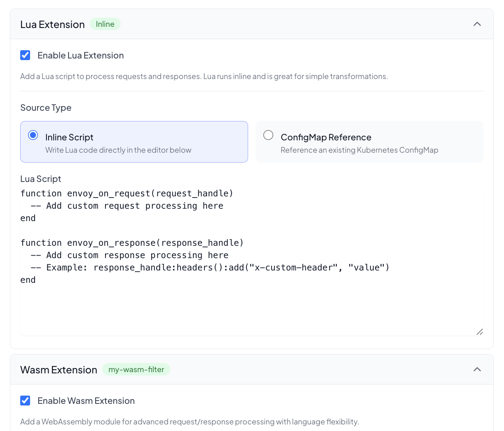
Task: Click the Lua Extension header title
Action: tap(52, 25)
